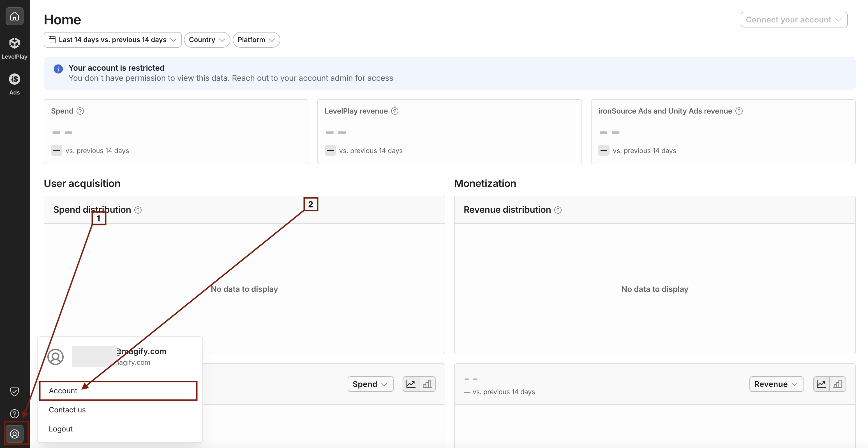Show info tooltip for LevelPlay revenue

pyautogui.click(x=394, y=111)
